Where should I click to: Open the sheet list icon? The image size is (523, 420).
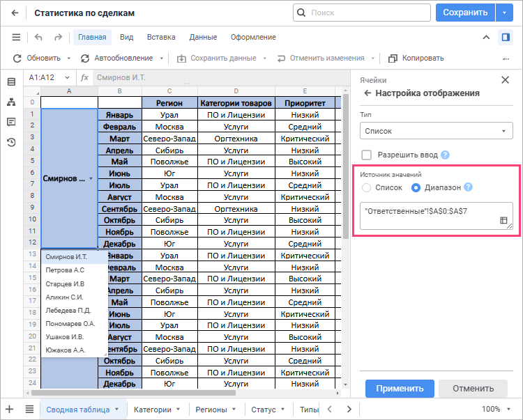click(29, 409)
